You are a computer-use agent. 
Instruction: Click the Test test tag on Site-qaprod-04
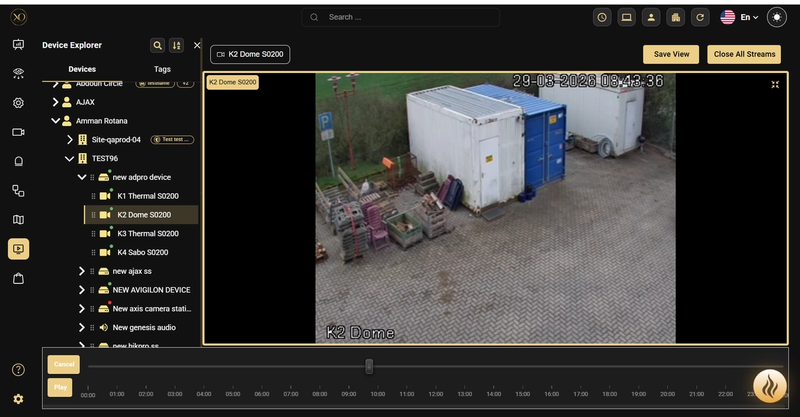coord(172,139)
